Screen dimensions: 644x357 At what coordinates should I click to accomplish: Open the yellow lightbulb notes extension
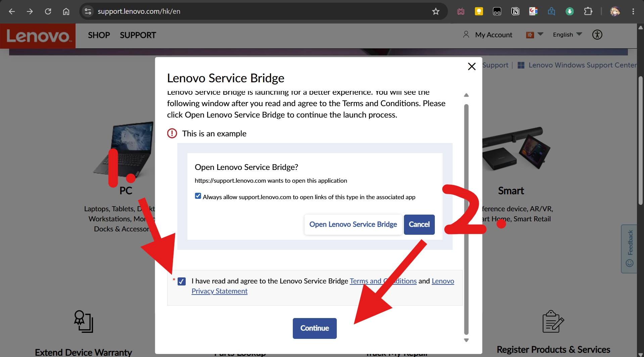479,11
